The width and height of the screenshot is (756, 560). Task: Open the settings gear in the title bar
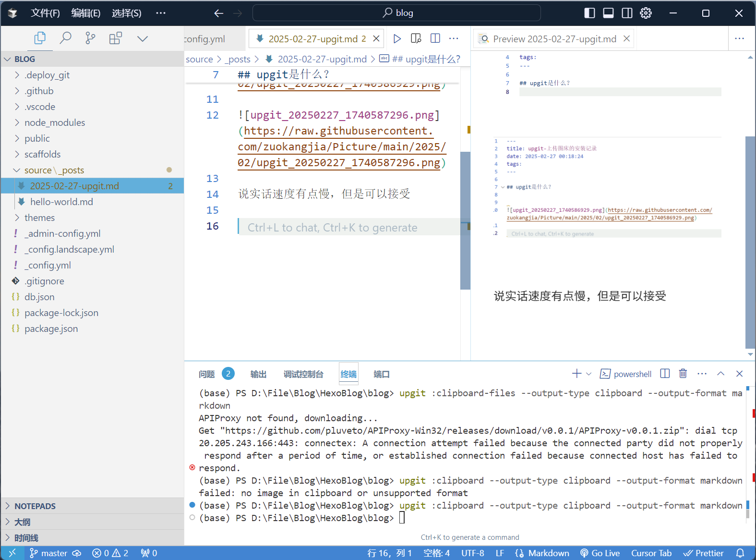(x=646, y=13)
